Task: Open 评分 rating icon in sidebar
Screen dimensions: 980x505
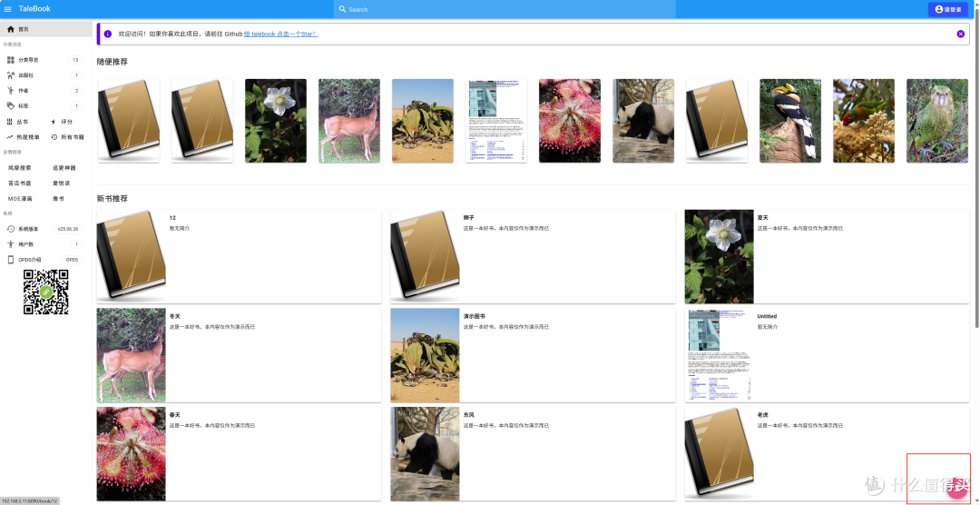Action: pos(54,122)
